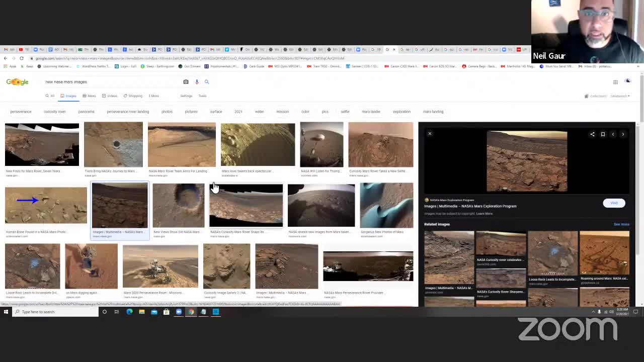The width and height of the screenshot is (644, 362).
Task: Switch to the News results tab
Action: [90, 96]
